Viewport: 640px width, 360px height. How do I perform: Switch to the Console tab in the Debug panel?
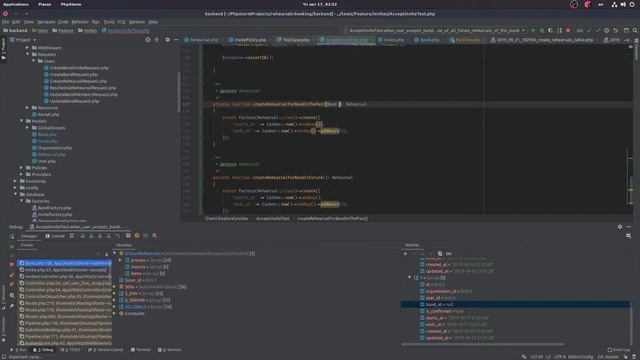[x=55, y=236]
